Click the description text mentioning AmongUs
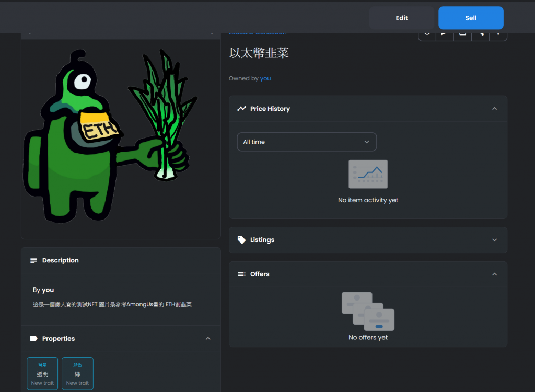 [112, 304]
